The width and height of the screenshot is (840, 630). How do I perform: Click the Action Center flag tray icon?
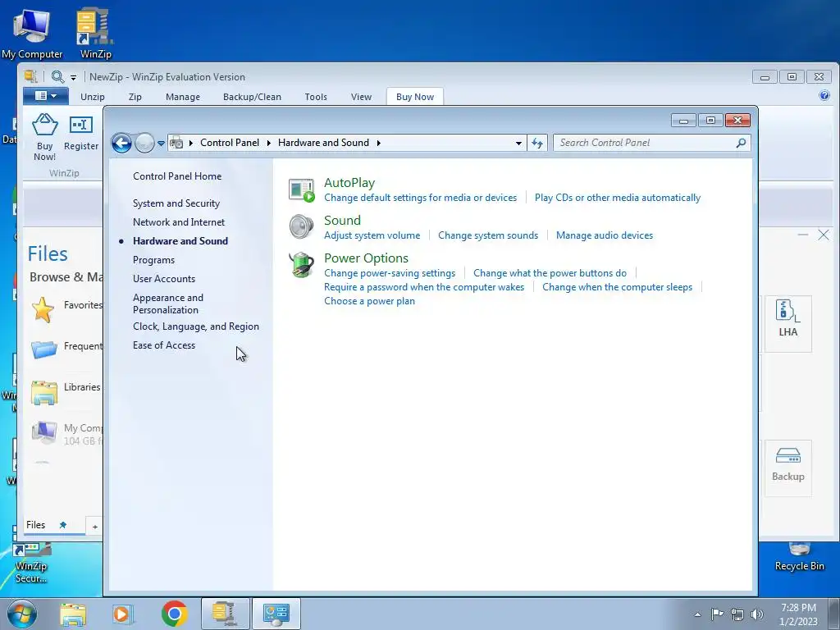(717, 614)
